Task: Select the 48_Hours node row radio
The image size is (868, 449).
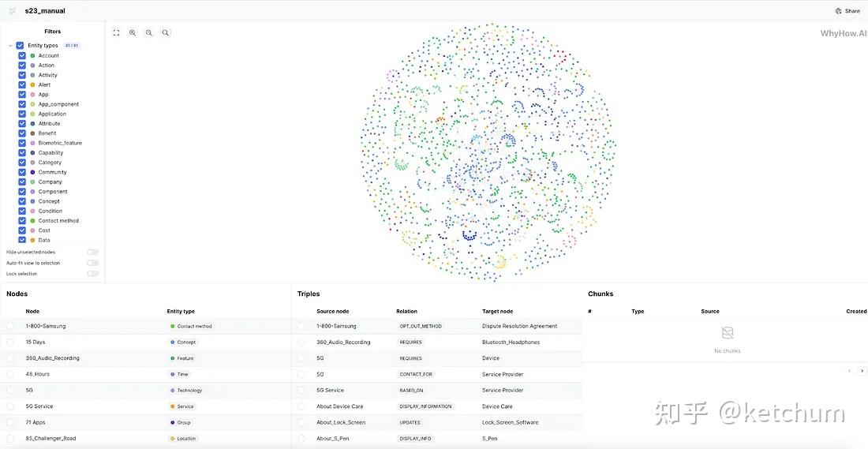Action: [10, 374]
